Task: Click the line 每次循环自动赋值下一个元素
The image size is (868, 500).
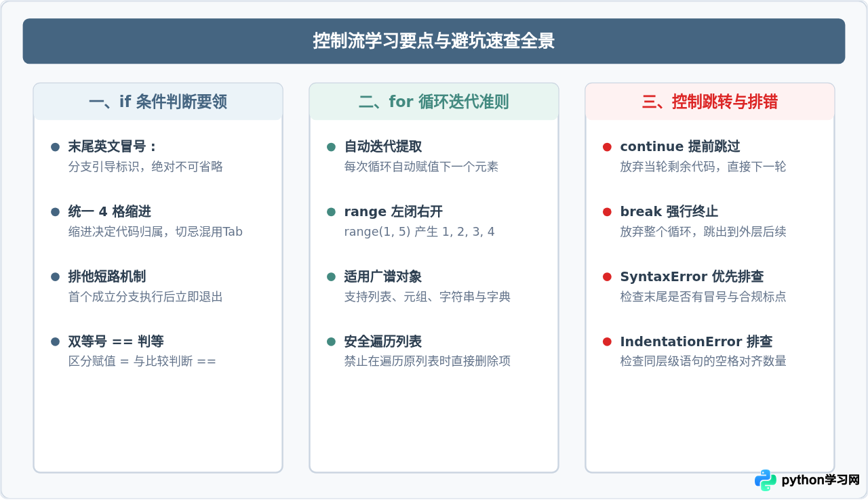Action: [x=422, y=166]
